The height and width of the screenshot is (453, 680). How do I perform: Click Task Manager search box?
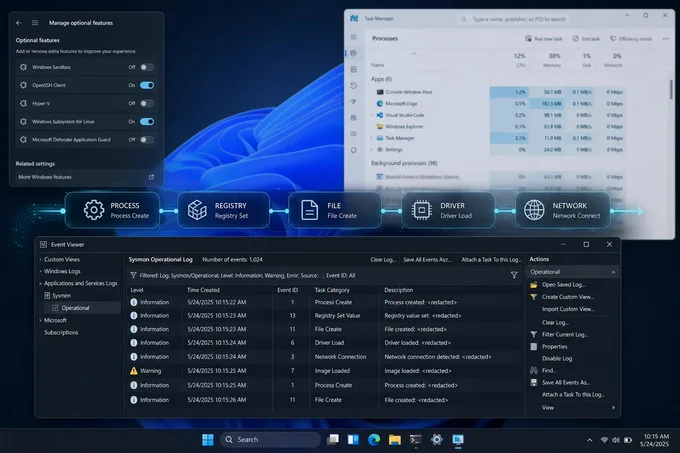(x=514, y=19)
